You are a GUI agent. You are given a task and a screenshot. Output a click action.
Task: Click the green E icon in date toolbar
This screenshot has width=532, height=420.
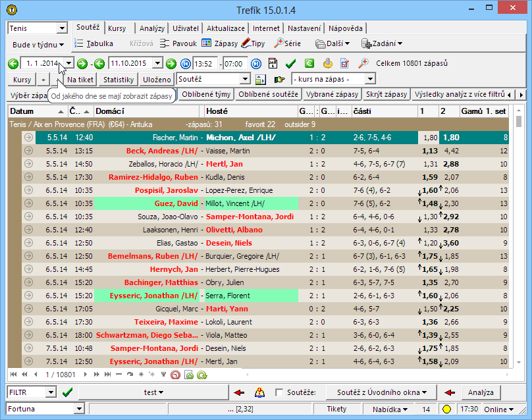coord(309,64)
